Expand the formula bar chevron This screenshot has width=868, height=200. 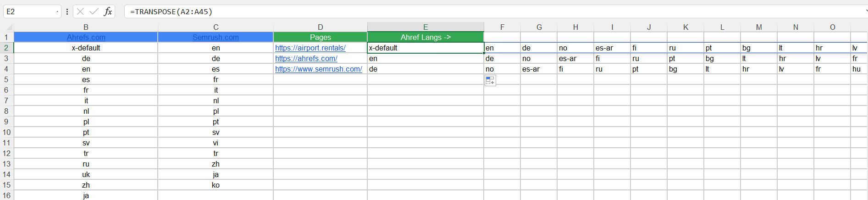point(866,11)
